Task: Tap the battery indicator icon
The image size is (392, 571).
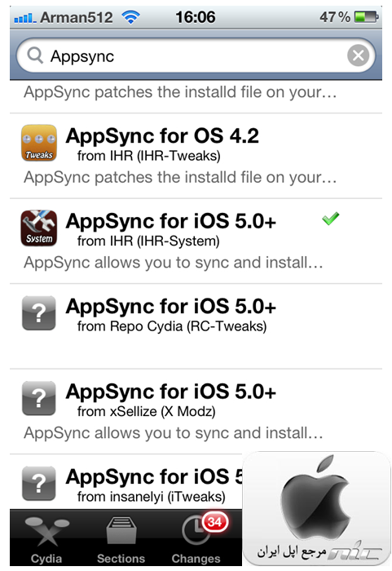Action: (x=367, y=17)
